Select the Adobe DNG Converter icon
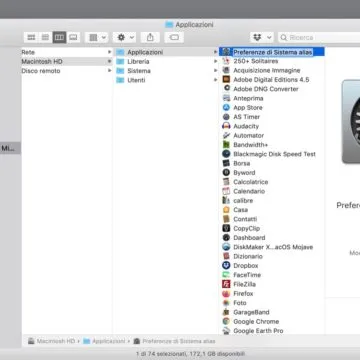 coord(226,89)
